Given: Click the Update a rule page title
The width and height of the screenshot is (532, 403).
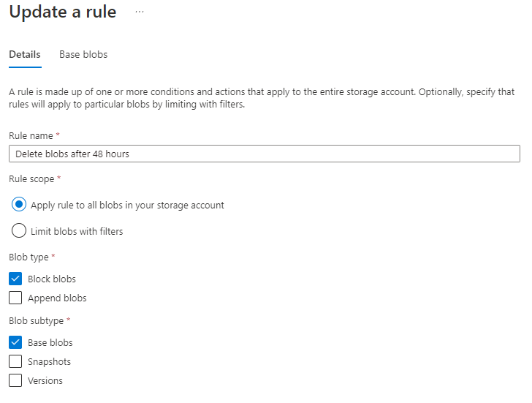Looking at the screenshot, I should click(63, 12).
